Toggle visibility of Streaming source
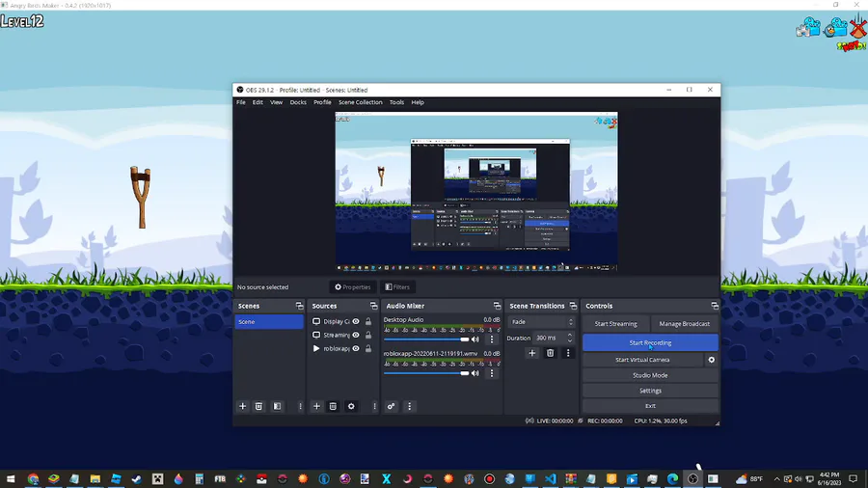 [356, 335]
